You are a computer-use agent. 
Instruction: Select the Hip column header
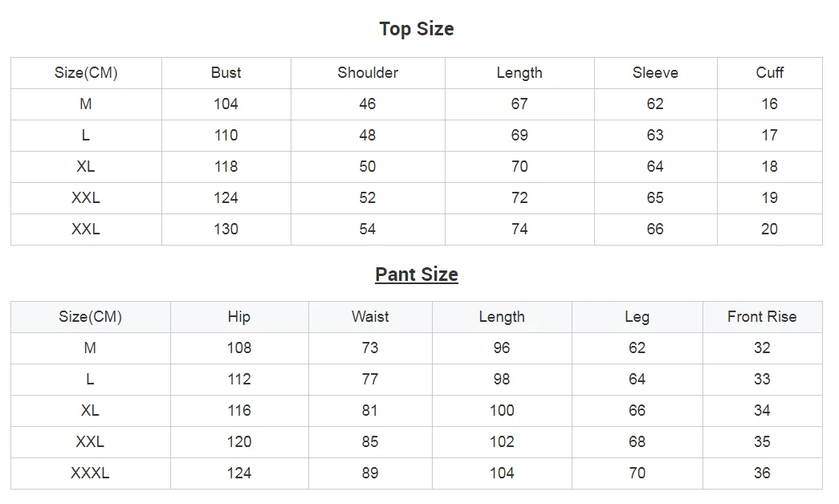pos(239,317)
